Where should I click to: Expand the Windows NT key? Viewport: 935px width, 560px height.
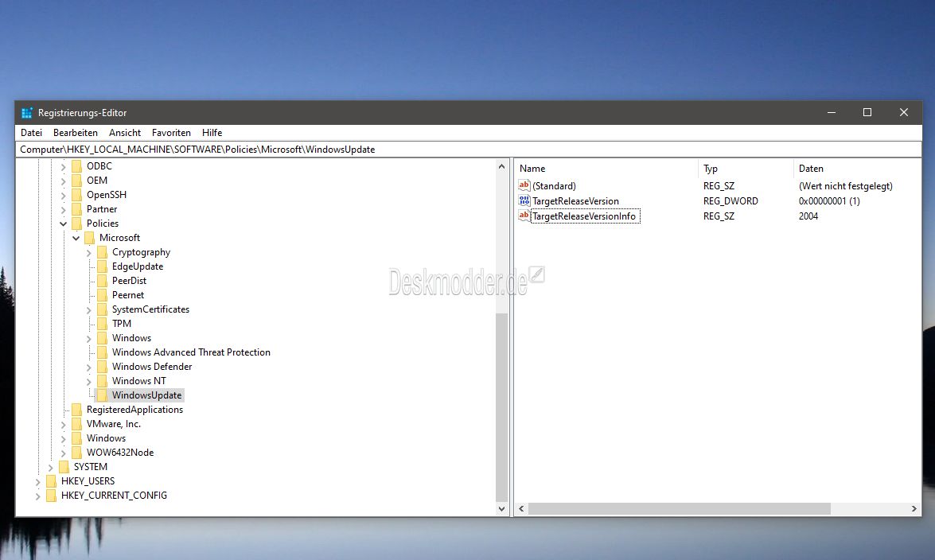click(x=89, y=382)
